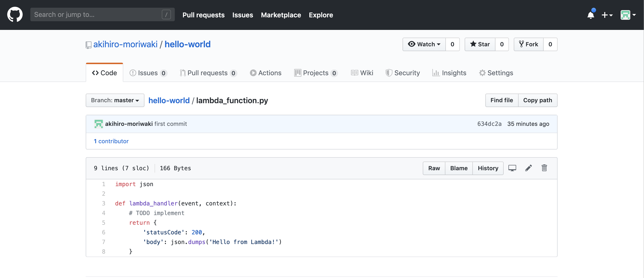Image resolution: width=644 pixels, height=278 pixels.
Task: Open your account menu via the avatar
Action: (x=625, y=15)
